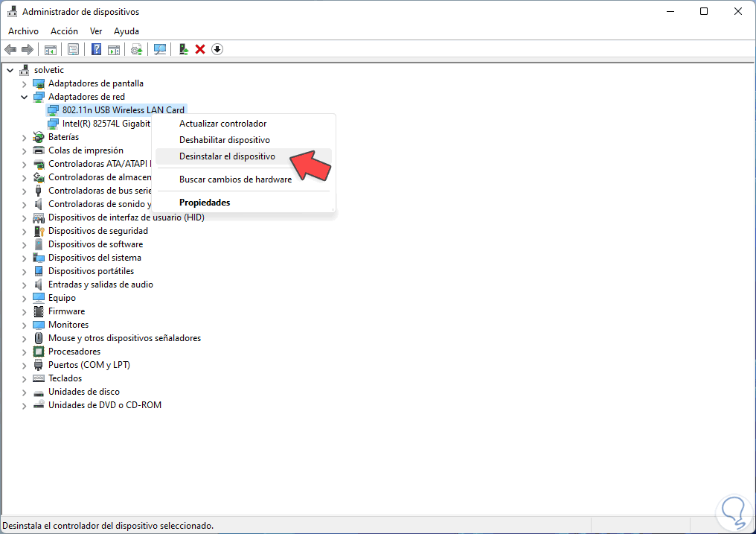Click the black down-arrow disable device icon
The width and height of the screenshot is (756, 534).
click(217, 49)
